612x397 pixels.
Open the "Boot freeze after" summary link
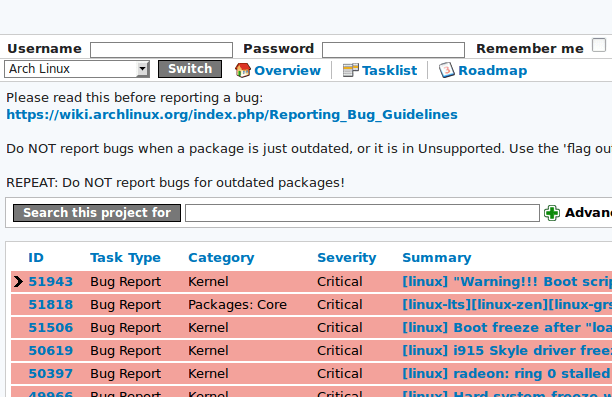[x=507, y=328]
